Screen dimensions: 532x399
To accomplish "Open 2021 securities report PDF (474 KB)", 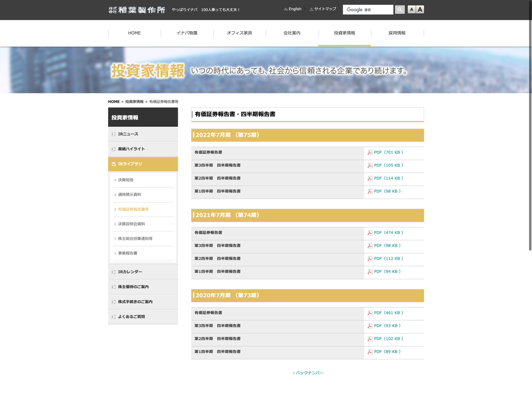I will tap(388, 233).
